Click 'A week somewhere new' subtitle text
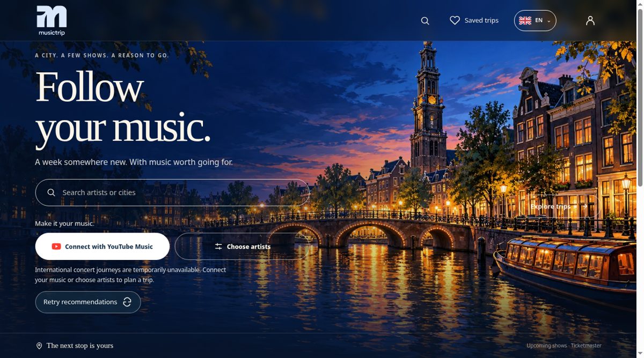644x358 pixels. click(x=134, y=162)
